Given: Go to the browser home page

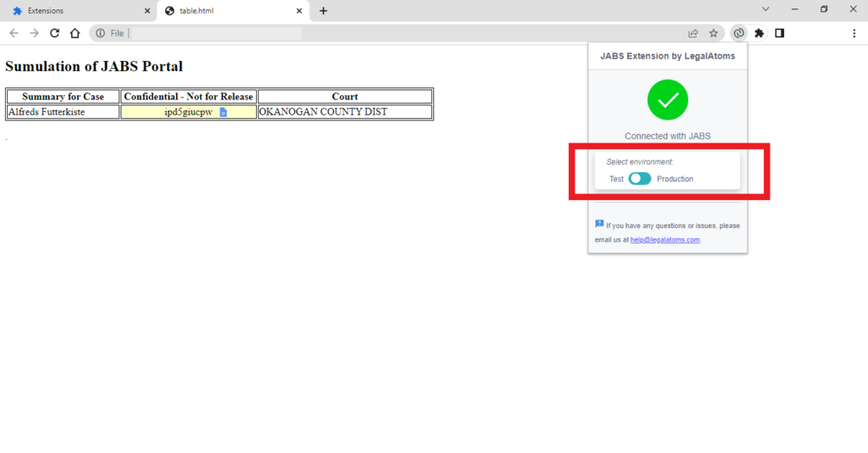Looking at the screenshot, I should (x=75, y=33).
